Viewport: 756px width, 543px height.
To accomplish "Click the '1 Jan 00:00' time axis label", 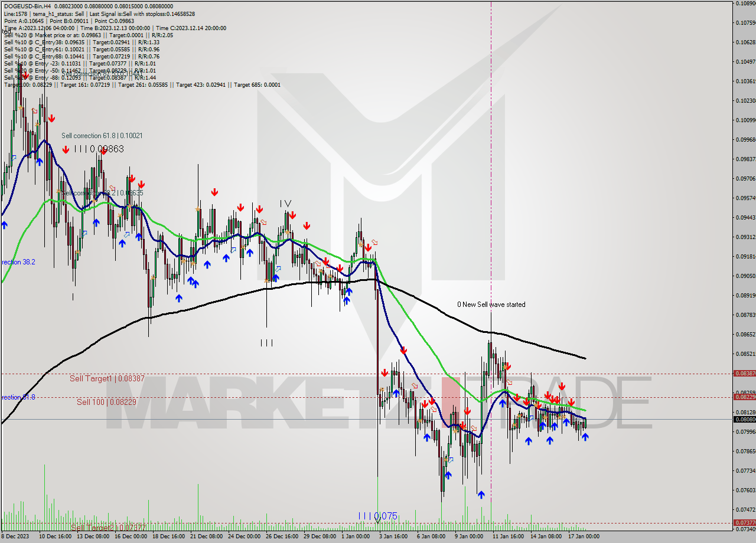I will coord(356,537).
